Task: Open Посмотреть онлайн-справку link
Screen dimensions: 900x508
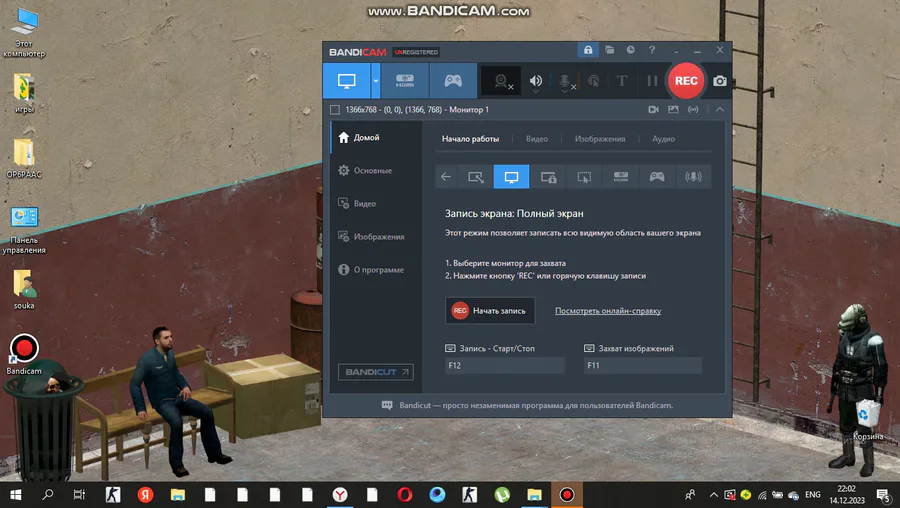Action: tap(608, 311)
